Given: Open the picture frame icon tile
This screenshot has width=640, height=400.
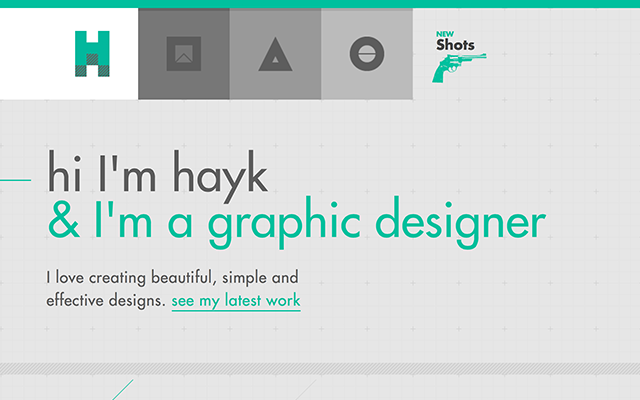Looking at the screenshot, I should click(184, 54).
